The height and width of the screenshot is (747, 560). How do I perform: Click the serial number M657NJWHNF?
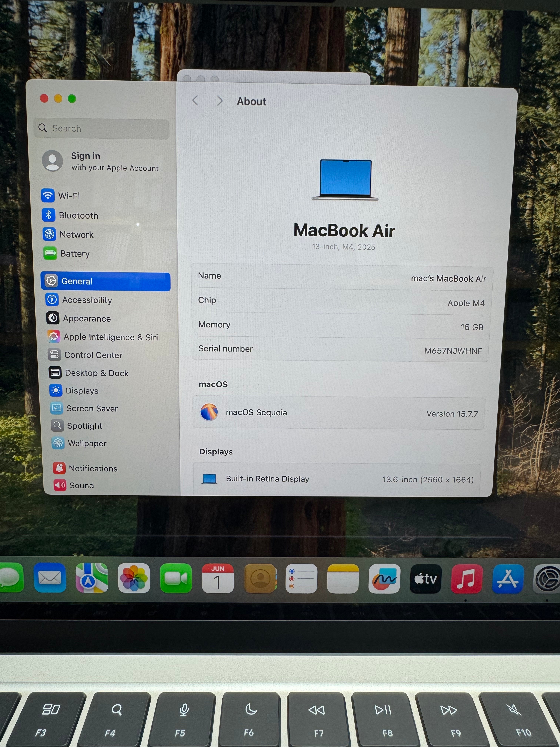point(453,351)
